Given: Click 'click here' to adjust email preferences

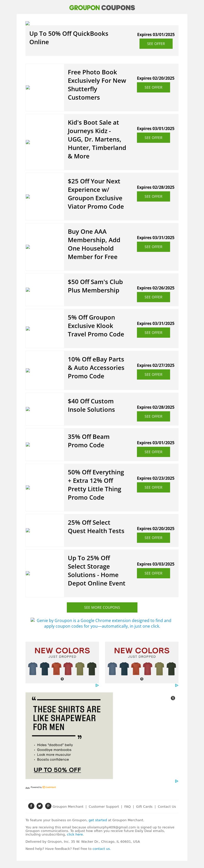Looking at the screenshot, I should click(x=75, y=834).
